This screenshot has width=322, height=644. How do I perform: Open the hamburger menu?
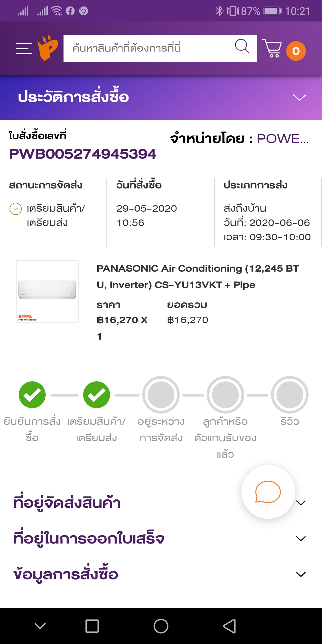pyautogui.click(x=24, y=48)
